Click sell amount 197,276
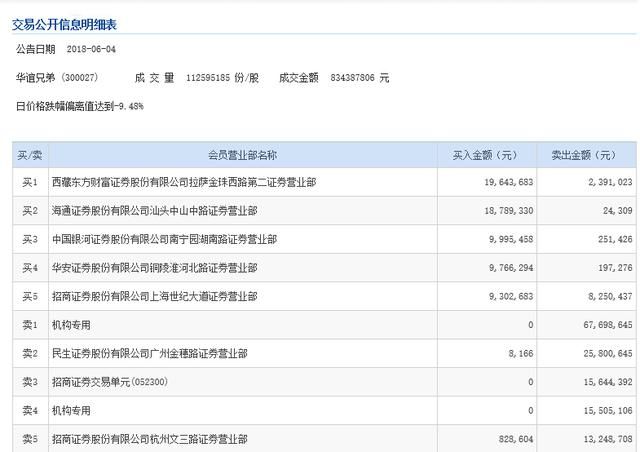Screen dimensions: 640x452 click(615, 268)
